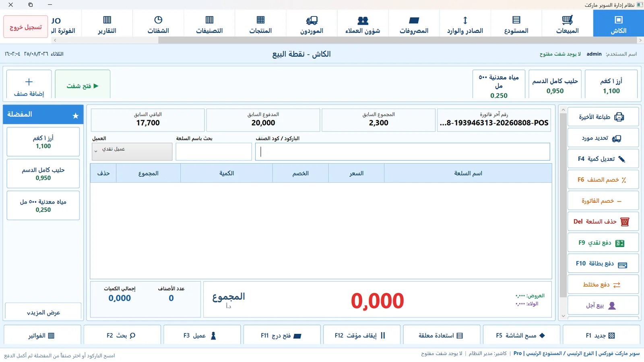
Task: Click the عميل F3 customer button
Action: [202, 335]
